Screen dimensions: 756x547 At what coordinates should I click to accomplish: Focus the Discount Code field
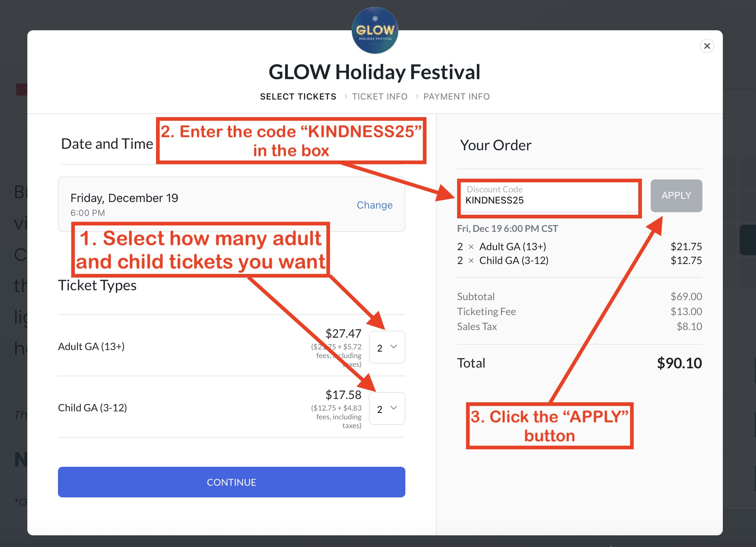(x=549, y=199)
